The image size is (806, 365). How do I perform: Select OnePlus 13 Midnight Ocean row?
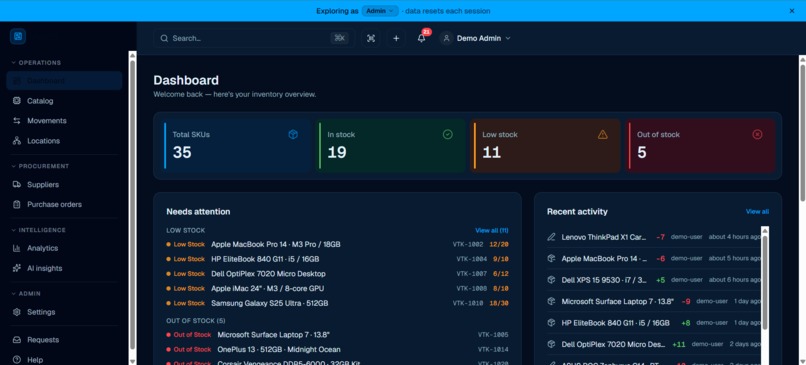coord(337,350)
